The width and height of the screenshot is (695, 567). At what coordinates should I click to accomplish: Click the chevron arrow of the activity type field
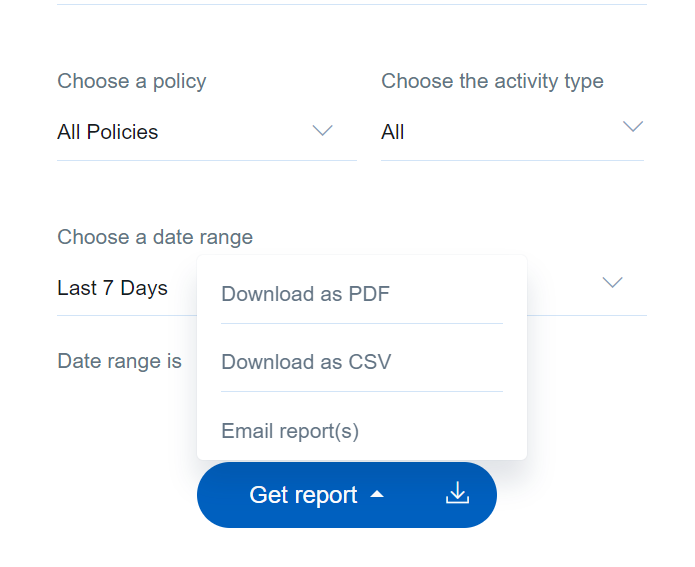(x=633, y=126)
